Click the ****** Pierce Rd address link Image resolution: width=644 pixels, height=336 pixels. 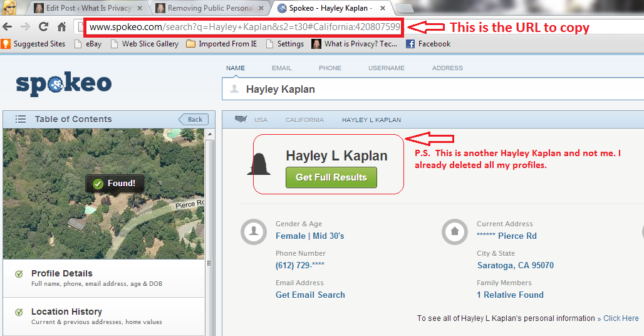507,236
